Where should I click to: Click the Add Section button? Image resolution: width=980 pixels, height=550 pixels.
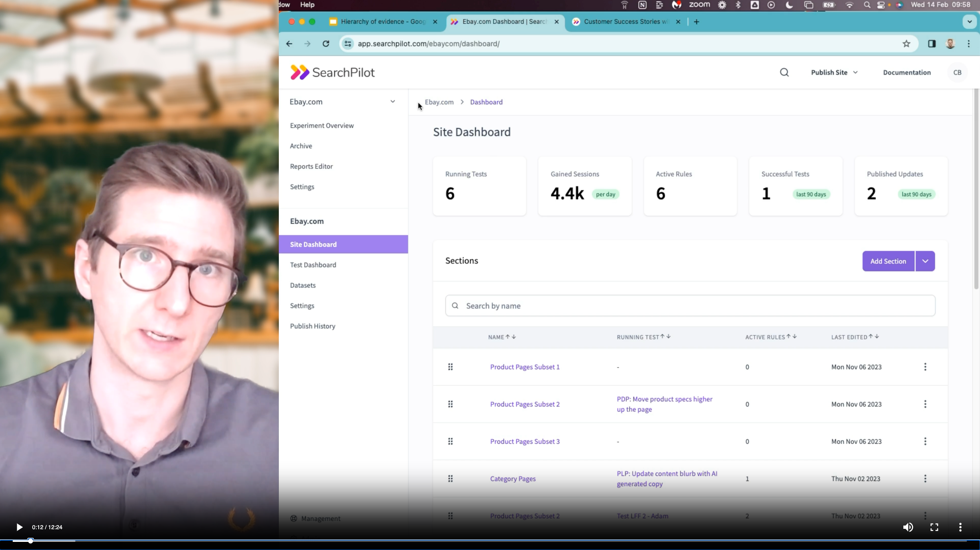point(888,261)
